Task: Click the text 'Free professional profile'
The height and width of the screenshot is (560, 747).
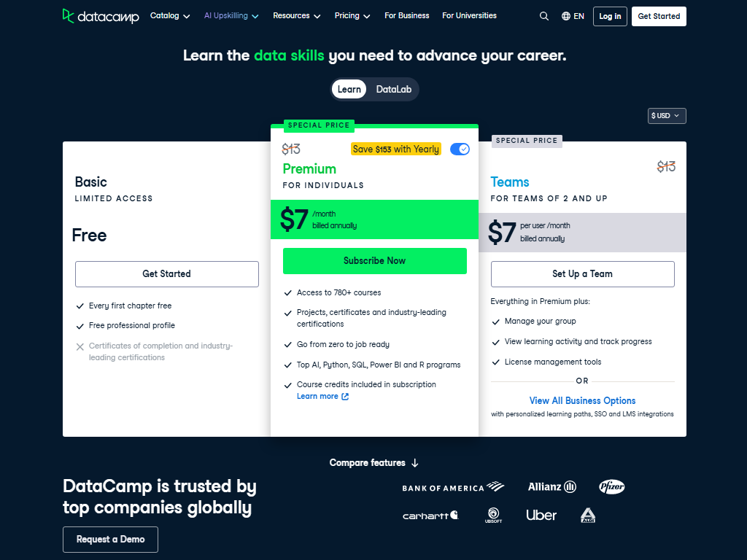Action: pyautogui.click(x=132, y=326)
